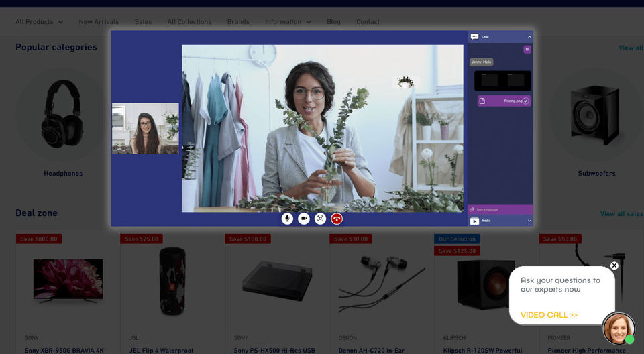Click View all for popular categories
Image resolution: width=644 pixels, height=354 pixels.
click(x=631, y=48)
